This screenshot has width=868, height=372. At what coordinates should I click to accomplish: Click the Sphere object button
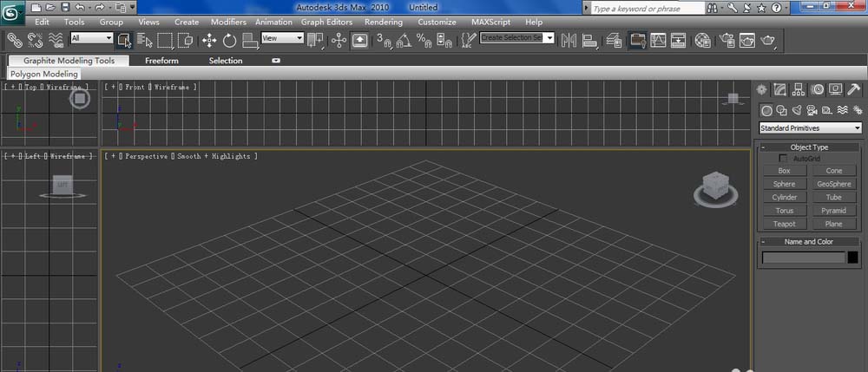click(x=784, y=184)
